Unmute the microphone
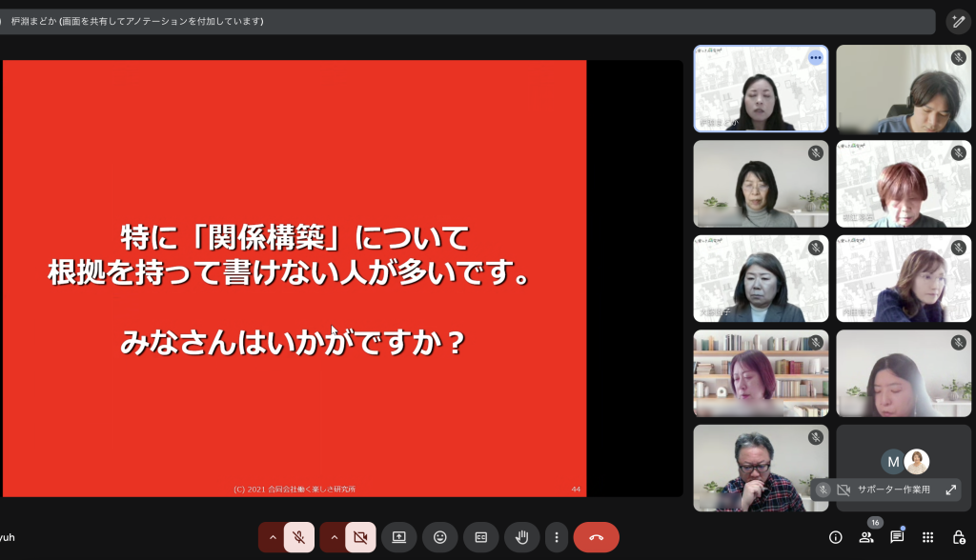This screenshot has width=976, height=560. tap(298, 537)
